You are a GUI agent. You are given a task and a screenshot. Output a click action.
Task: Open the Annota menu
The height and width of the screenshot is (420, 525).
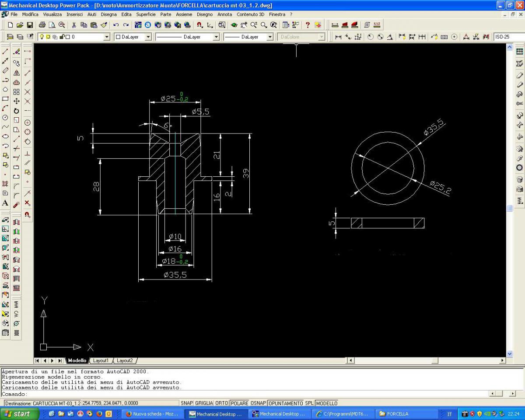[225, 14]
